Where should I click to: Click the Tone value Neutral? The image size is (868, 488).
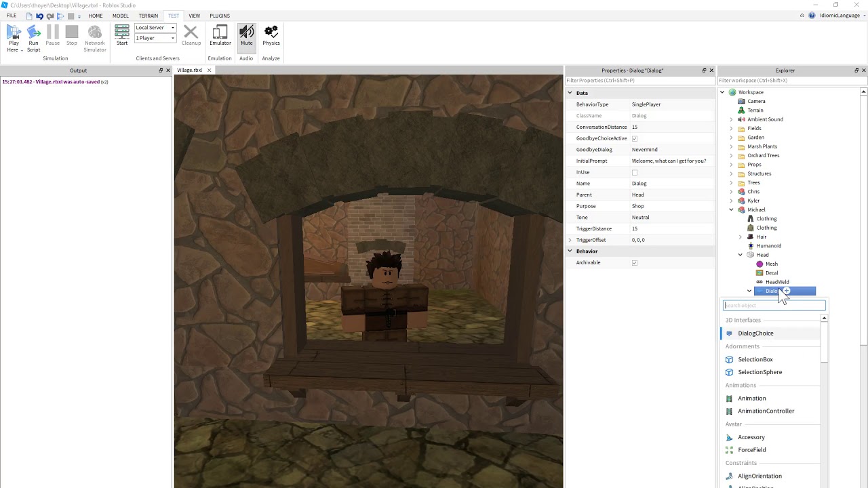[x=641, y=218]
